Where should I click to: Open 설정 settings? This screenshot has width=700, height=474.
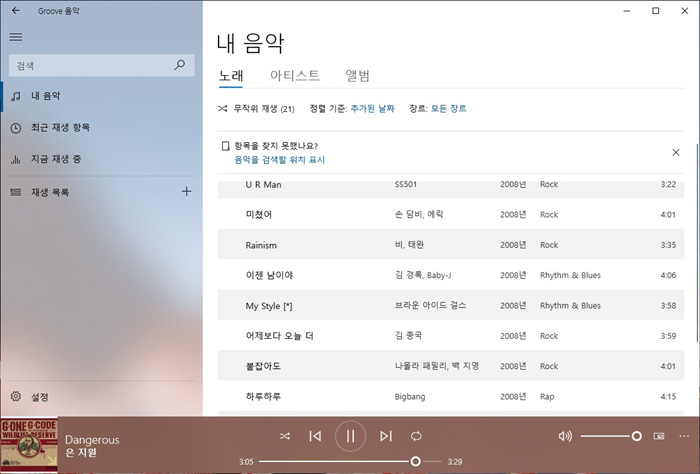[99, 396]
